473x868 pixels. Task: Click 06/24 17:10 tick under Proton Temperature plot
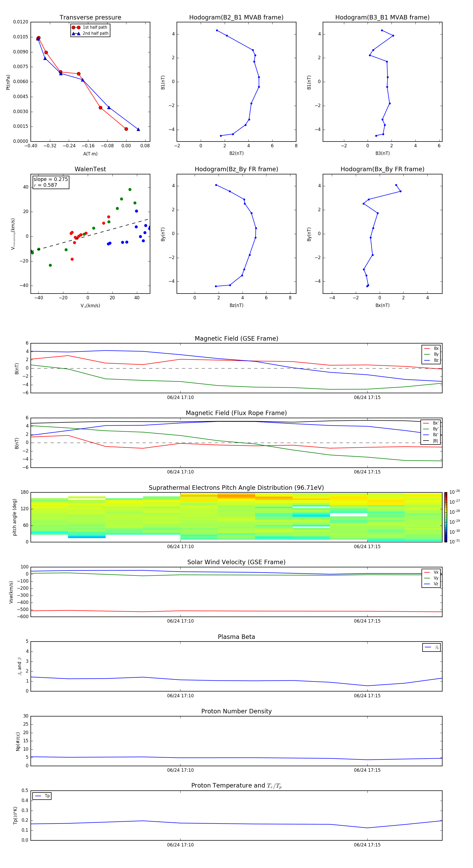click(x=181, y=845)
